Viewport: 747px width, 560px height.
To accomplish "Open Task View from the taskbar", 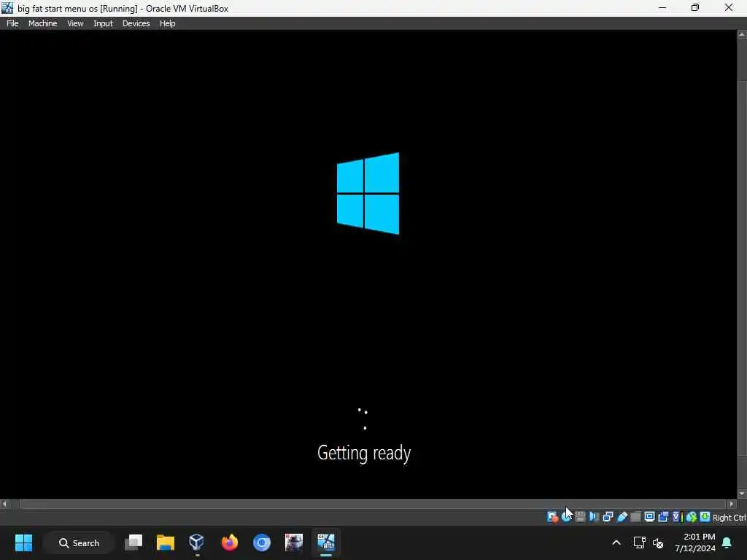I will (x=133, y=542).
